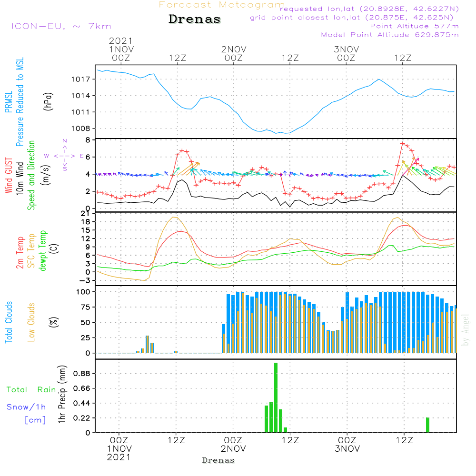The height and width of the screenshot is (476, 476).
Task: Select the ICON-EU ~7km model label
Action: (61, 27)
